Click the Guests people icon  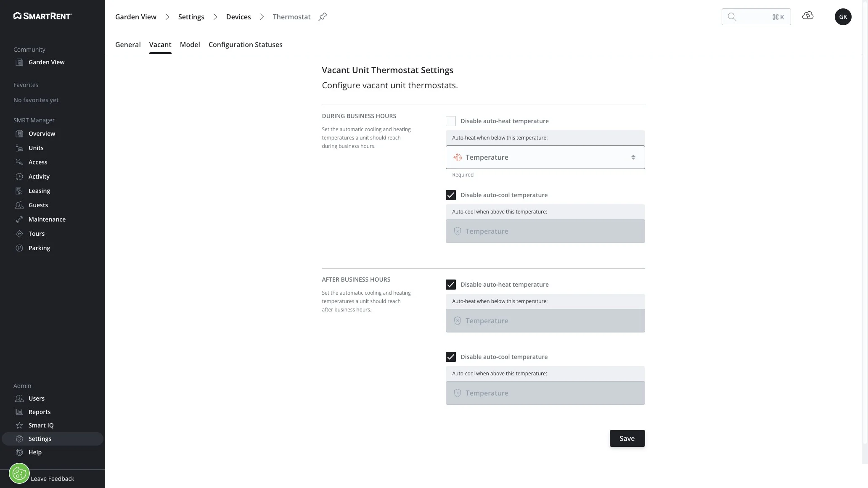(19, 205)
